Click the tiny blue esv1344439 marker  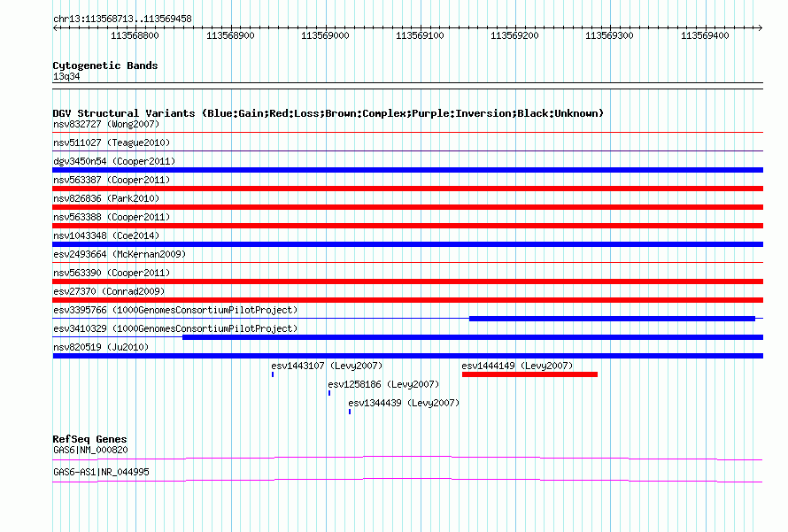click(350, 412)
